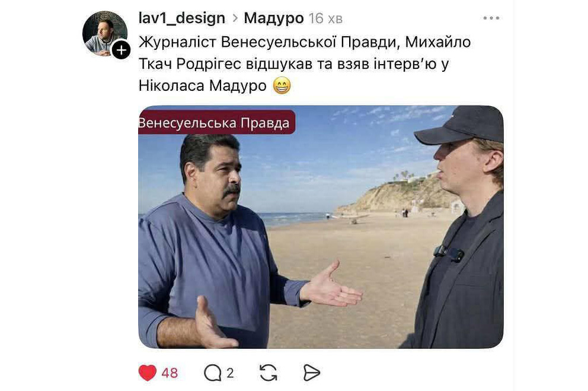Click the grinning emoji in post text
588x391 pixels.
(x=282, y=85)
